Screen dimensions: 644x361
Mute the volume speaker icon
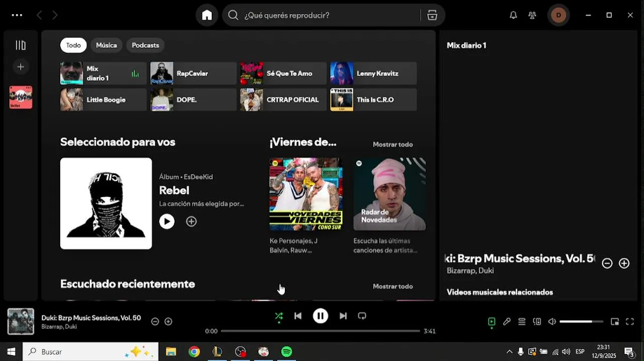point(552,321)
